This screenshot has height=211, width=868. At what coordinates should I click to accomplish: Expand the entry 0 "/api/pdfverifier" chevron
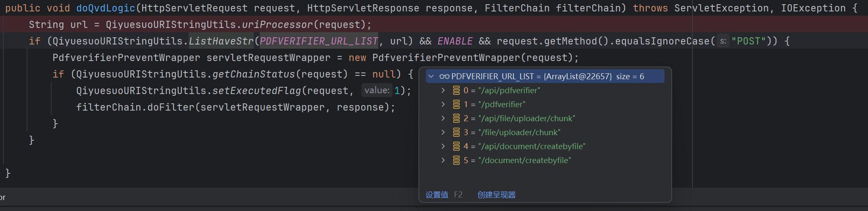pos(443,90)
